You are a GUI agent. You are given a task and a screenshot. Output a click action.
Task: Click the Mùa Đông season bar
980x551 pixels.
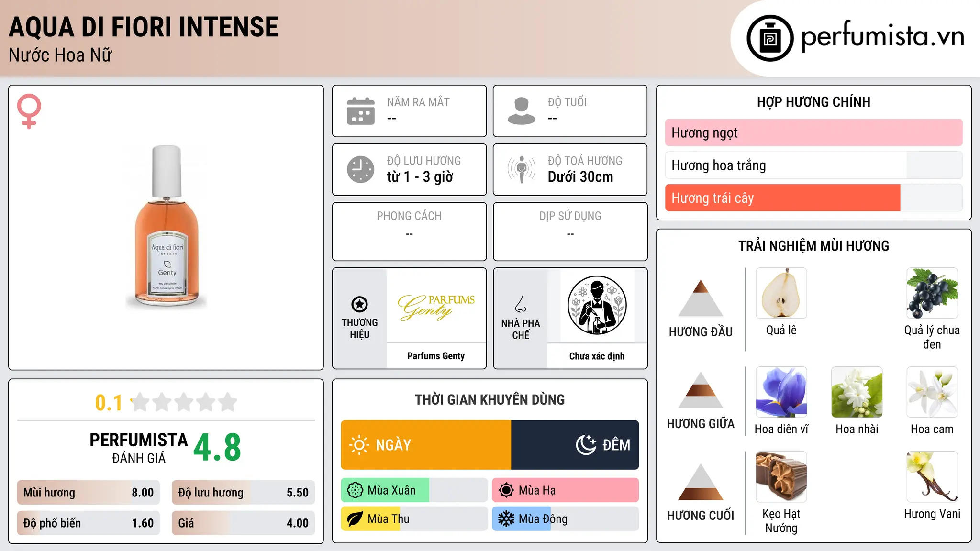pyautogui.click(x=566, y=519)
